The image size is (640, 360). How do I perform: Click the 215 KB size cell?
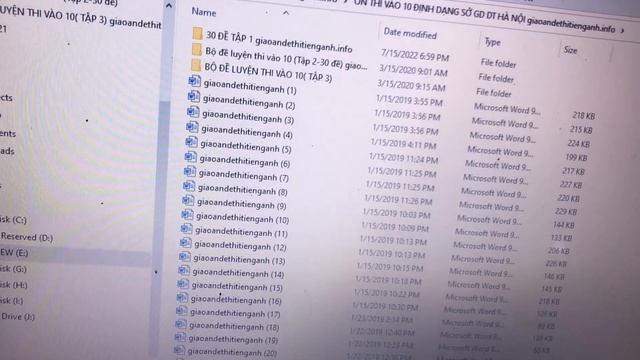pos(581,130)
